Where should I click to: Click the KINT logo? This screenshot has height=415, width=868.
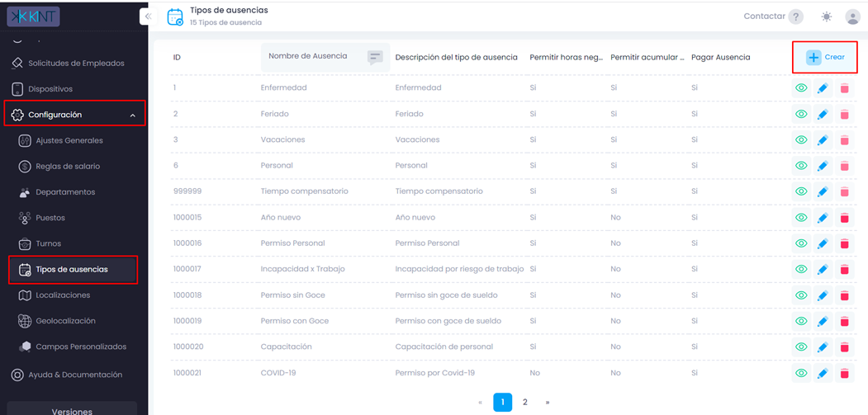click(x=33, y=16)
